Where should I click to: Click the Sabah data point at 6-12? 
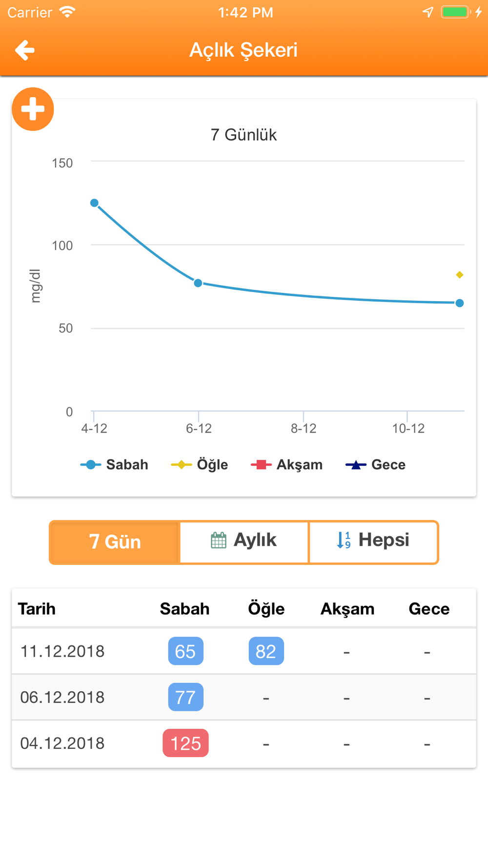click(198, 283)
